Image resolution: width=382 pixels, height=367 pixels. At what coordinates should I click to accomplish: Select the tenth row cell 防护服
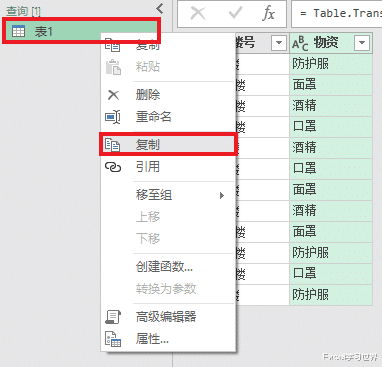[x=331, y=253]
